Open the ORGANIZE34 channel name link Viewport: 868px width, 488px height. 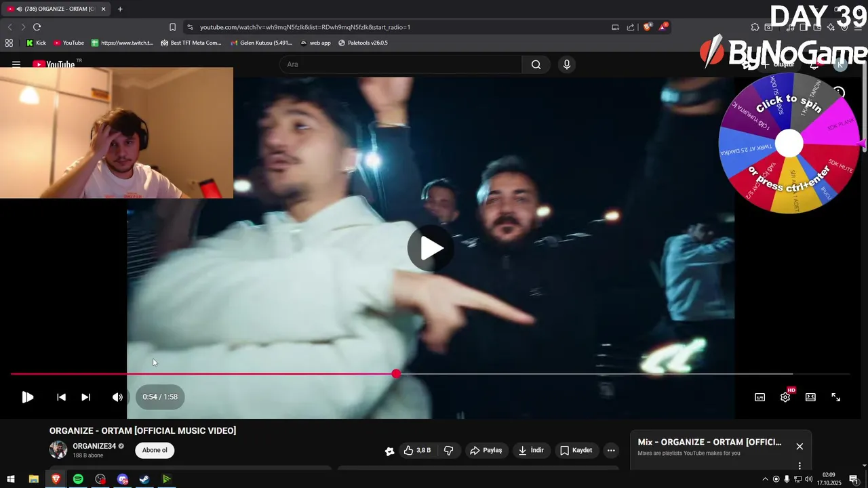point(94,446)
